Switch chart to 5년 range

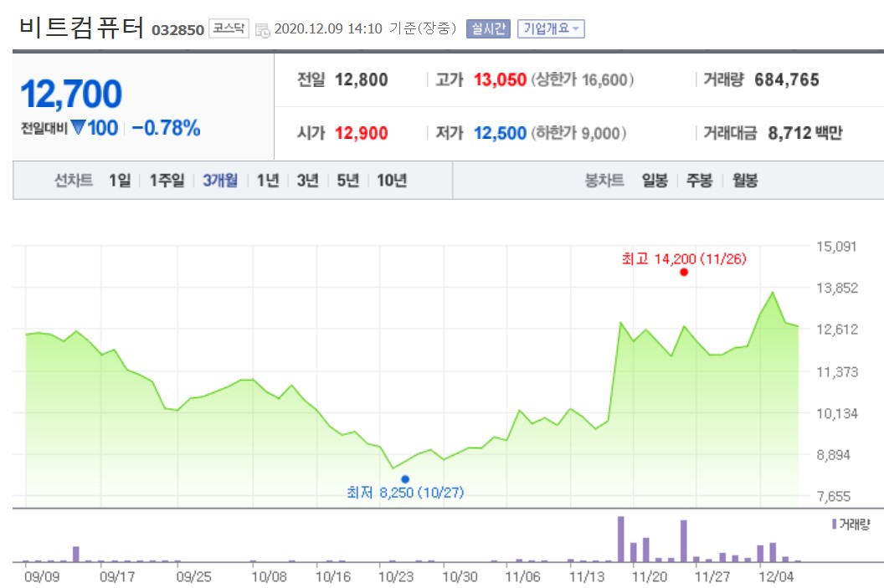pos(348,180)
